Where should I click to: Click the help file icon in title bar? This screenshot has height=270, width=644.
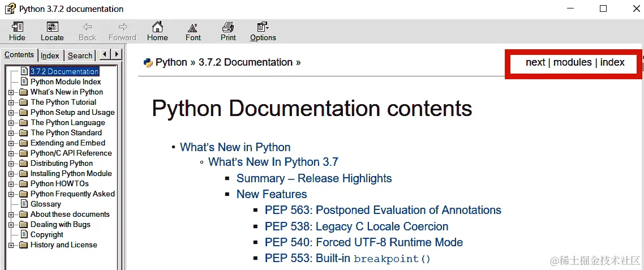[11, 8]
